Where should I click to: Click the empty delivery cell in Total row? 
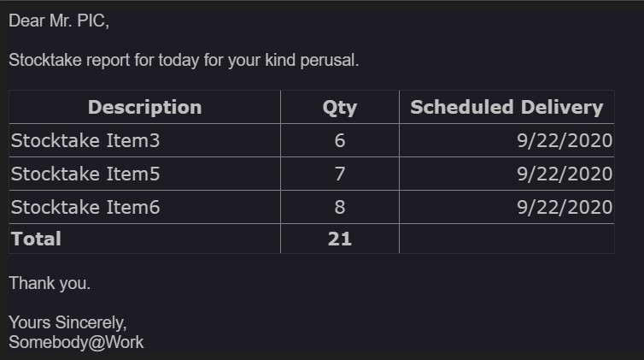point(506,239)
